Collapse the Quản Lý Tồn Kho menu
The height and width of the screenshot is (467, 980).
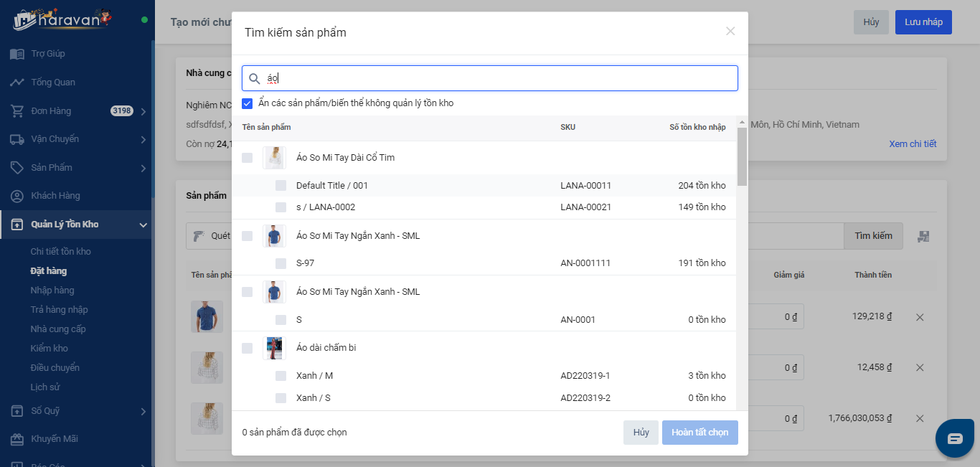pyautogui.click(x=143, y=225)
